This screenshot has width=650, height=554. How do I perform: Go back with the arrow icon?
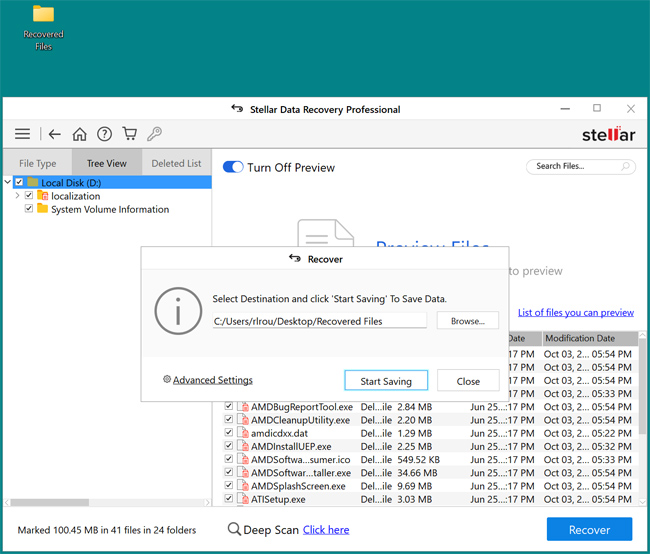[55, 134]
